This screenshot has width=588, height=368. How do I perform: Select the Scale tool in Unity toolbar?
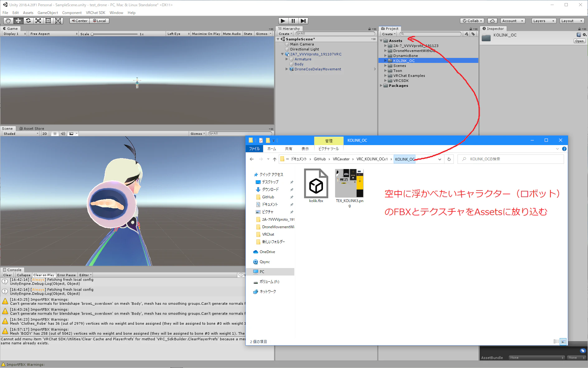tap(38, 21)
